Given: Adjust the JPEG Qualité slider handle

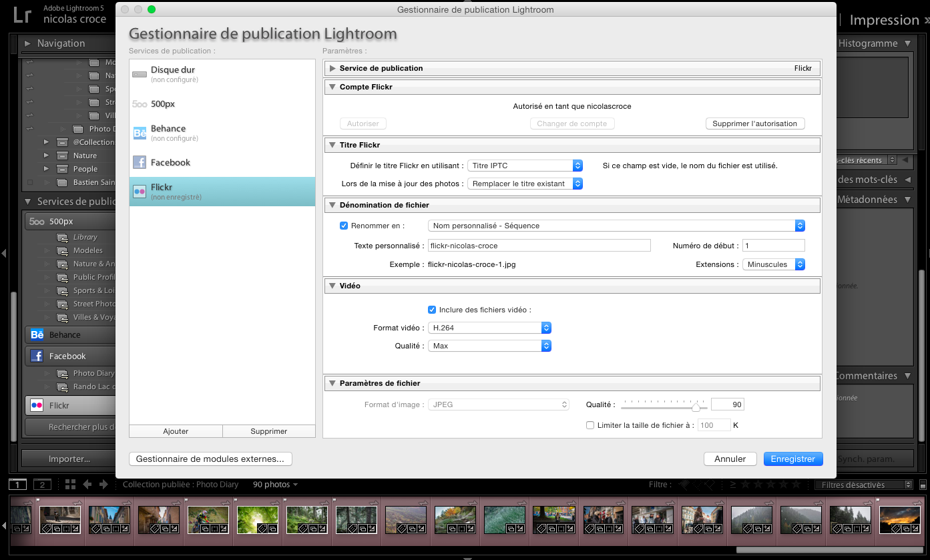Looking at the screenshot, I should [696, 406].
